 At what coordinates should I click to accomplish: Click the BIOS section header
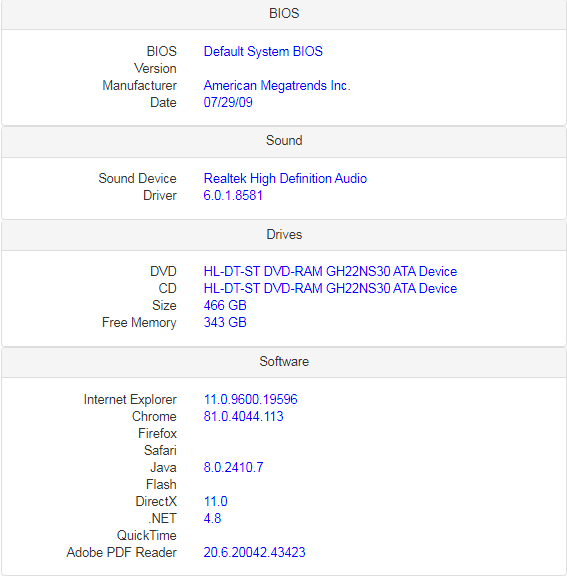pos(284,14)
